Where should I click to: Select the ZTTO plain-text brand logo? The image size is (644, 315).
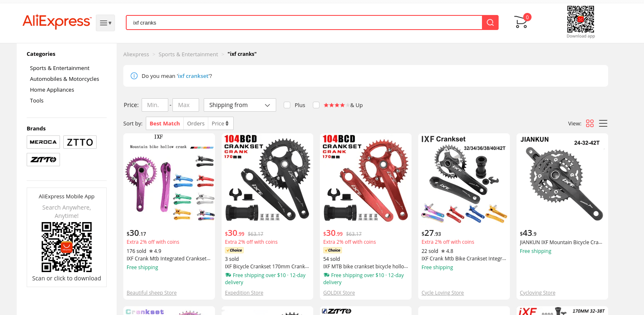(80, 142)
